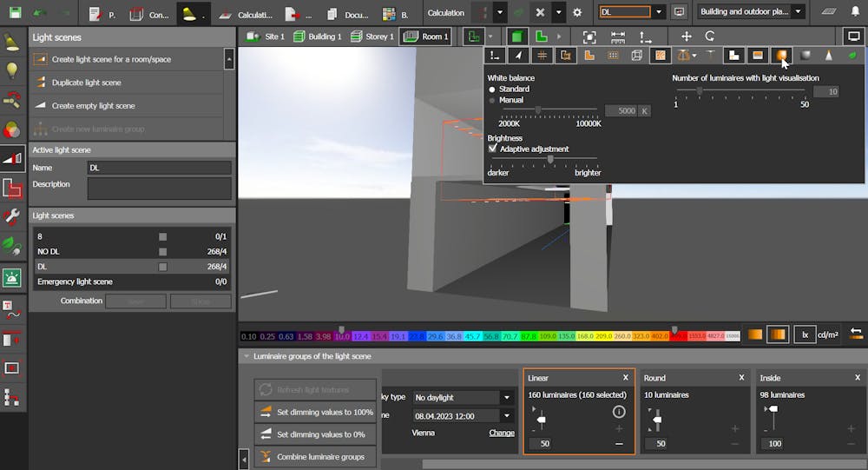Click the info icon in Linear group
Viewport: 868px width, 470px height.
point(619,412)
